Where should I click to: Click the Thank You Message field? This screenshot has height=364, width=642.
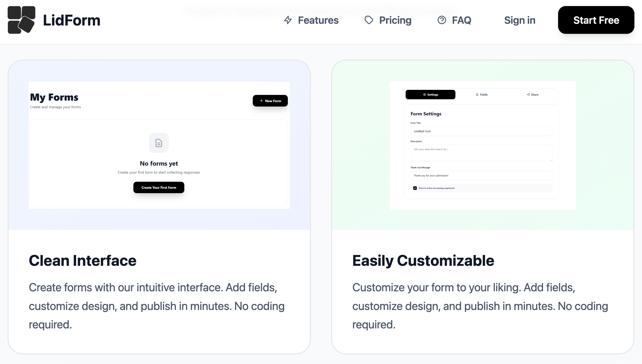pyautogui.click(x=481, y=176)
